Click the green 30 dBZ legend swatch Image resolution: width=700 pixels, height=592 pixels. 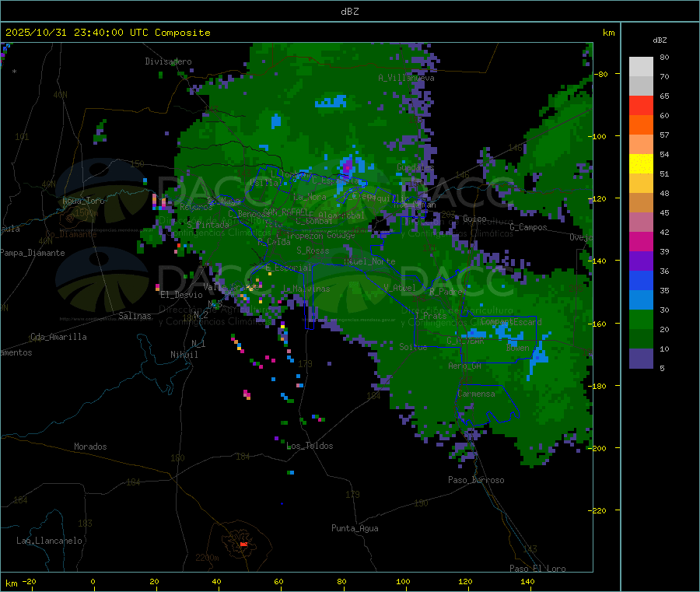pos(641,319)
